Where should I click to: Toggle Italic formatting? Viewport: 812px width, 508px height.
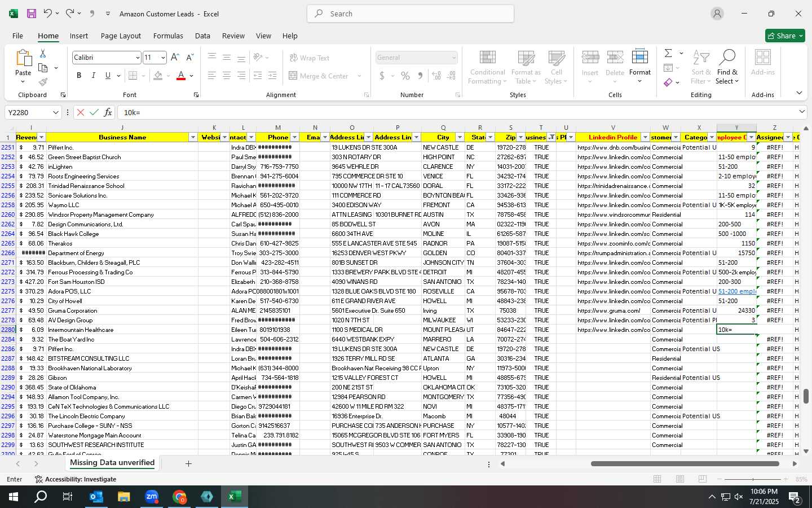[x=93, y=76]
